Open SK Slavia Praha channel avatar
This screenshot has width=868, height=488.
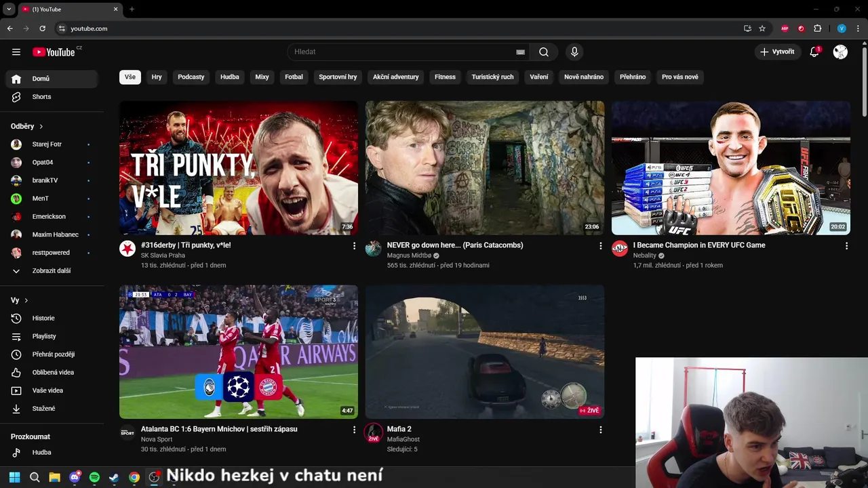pyautogui.click(x=127, y=249)
